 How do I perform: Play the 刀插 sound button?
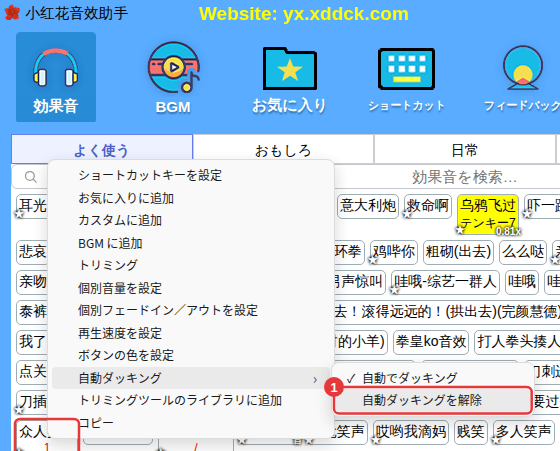pyautogui.click(x=32, y=402)
